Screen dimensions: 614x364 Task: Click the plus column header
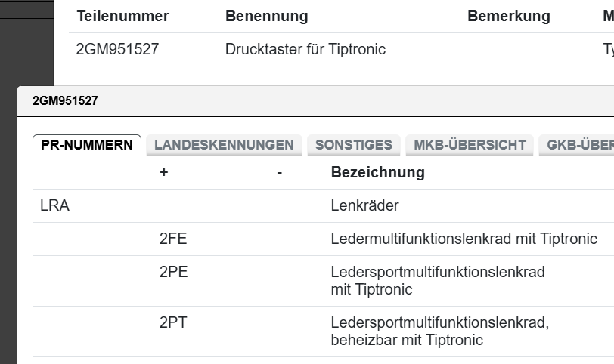(x=163, y=172)
